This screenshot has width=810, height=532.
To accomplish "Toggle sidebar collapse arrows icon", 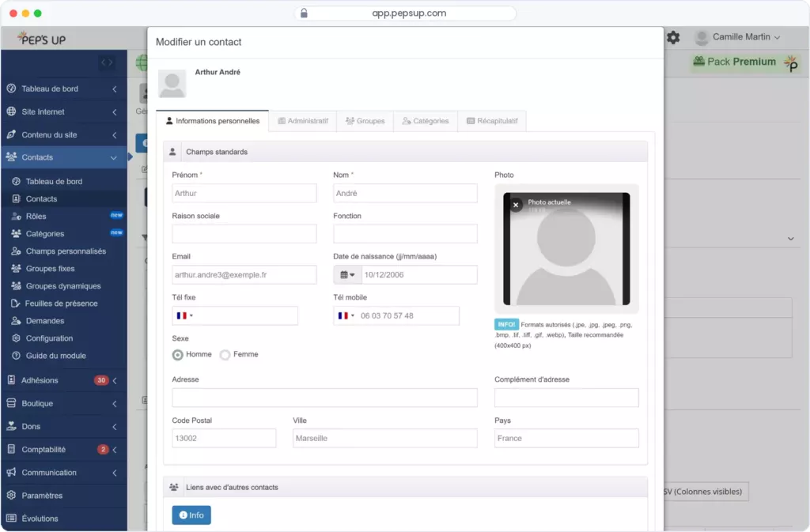I will (107, 62).
